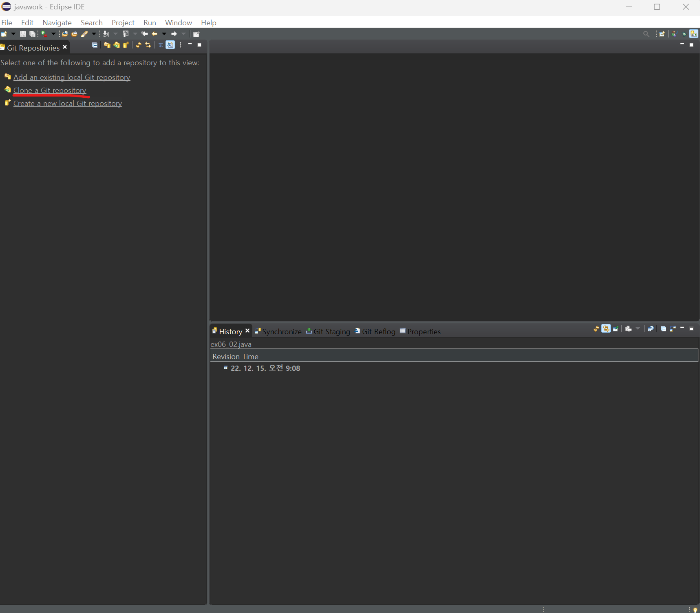Click the Forward navigation arrow icon
This screenshot has width=700, height=613.
pos(174,34)
